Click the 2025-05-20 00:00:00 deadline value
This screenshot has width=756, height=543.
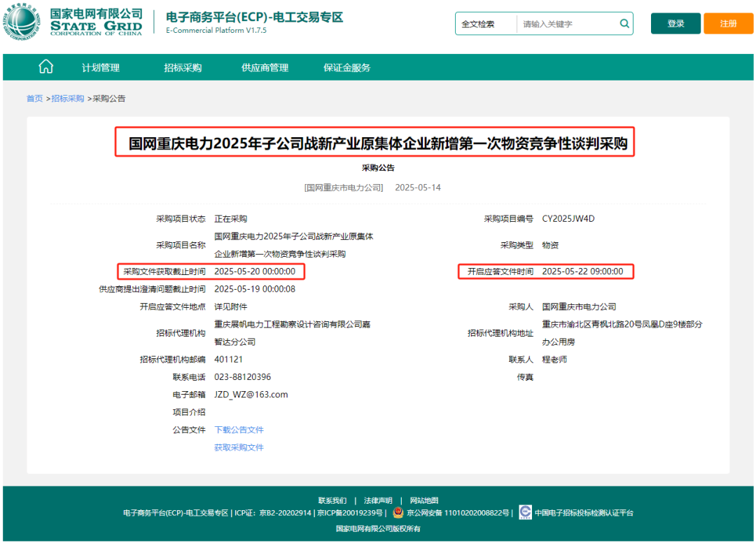[x=255, y=271]
